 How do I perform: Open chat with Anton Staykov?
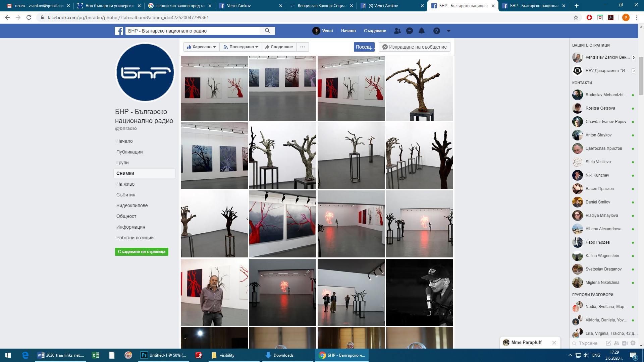coord(603,135)
